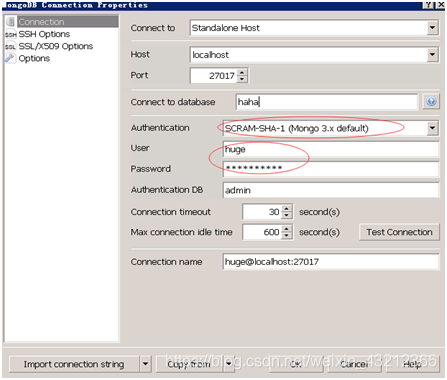The height and width of the screenshot is (380, 447).
Task: Click the Copy from button
Action: pyautogui.click(x=190, y=364)
